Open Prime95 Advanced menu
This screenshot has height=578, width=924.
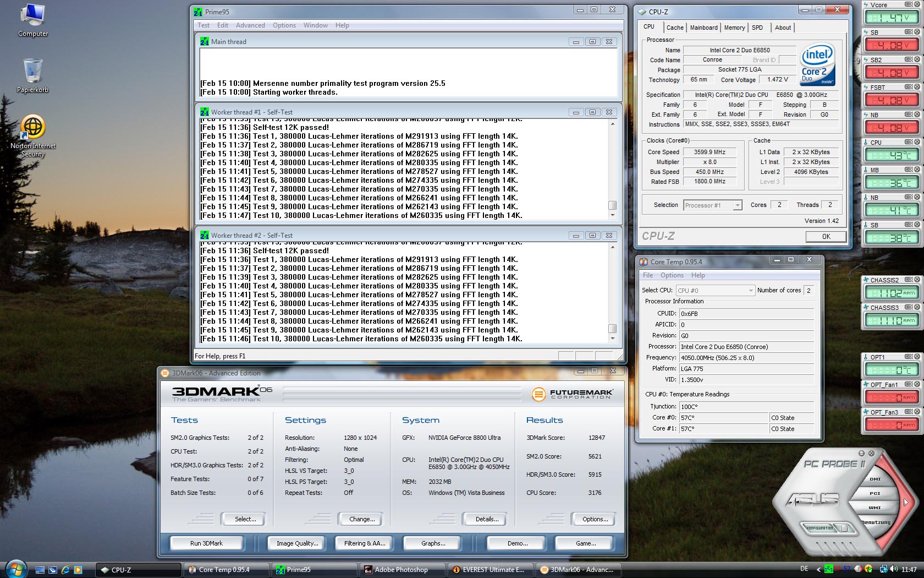pyautogui.click(x=250, y=25)
